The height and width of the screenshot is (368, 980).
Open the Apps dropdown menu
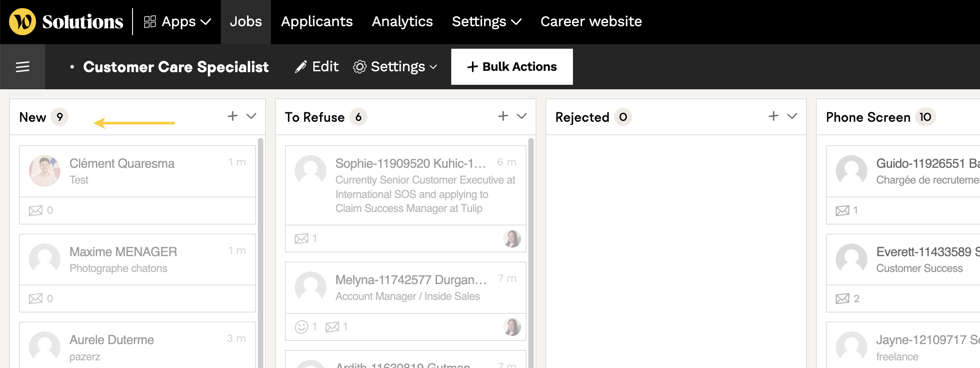(177, 22)
